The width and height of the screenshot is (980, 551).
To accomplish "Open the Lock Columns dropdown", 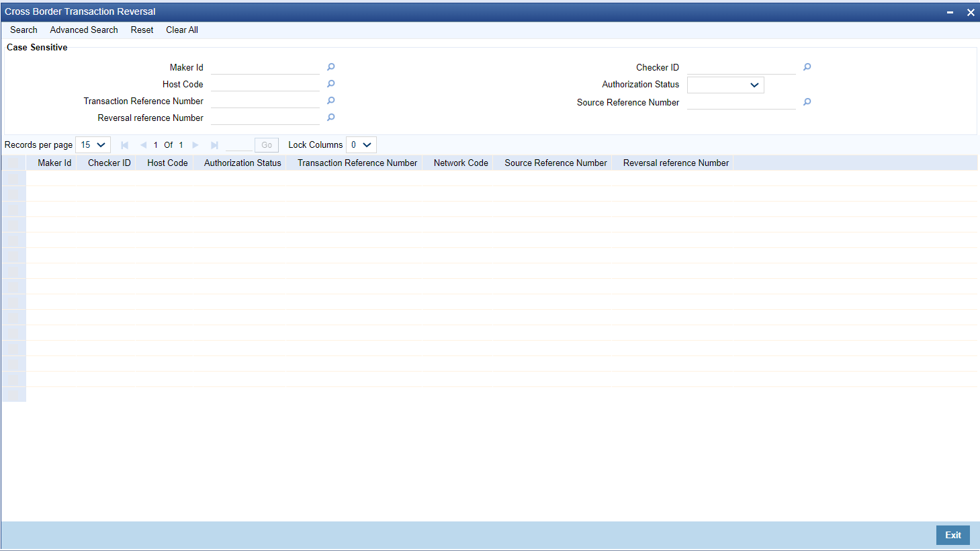I will [x=361, y=145].
